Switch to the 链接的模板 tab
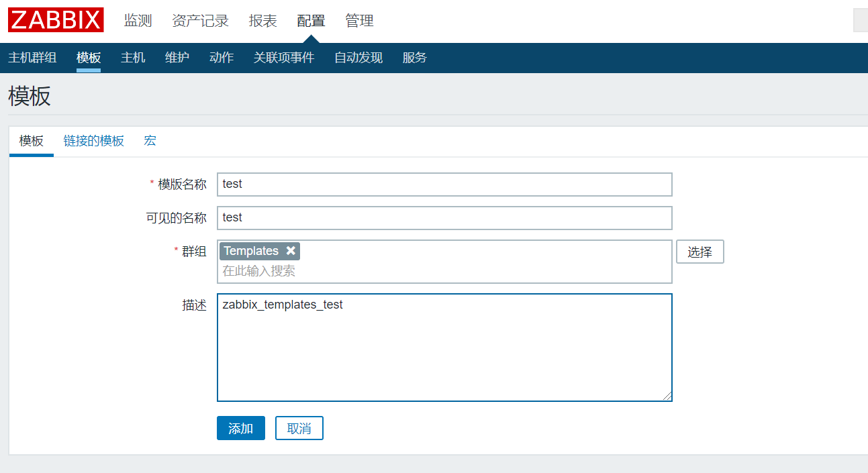 94,141
